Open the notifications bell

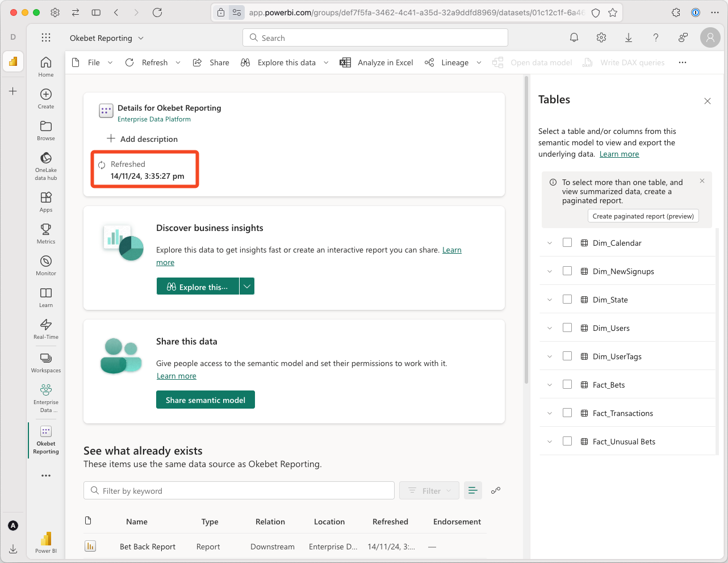click(574, 37)
